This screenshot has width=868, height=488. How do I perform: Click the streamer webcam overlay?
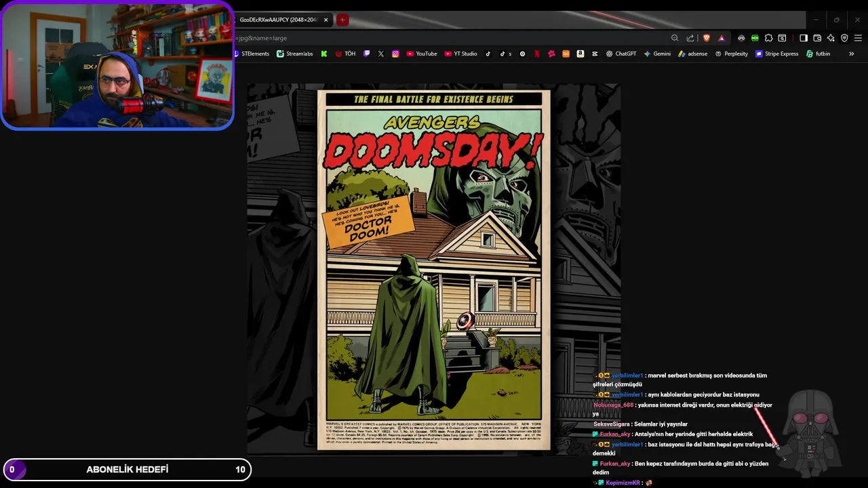click(x=117, y=66)
